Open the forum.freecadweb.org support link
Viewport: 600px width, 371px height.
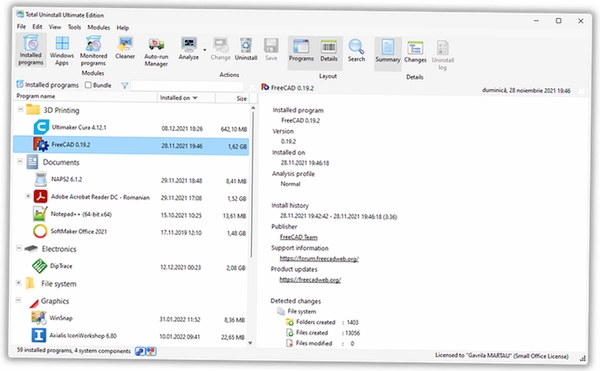pyautogui.click(x=319, y=259)
